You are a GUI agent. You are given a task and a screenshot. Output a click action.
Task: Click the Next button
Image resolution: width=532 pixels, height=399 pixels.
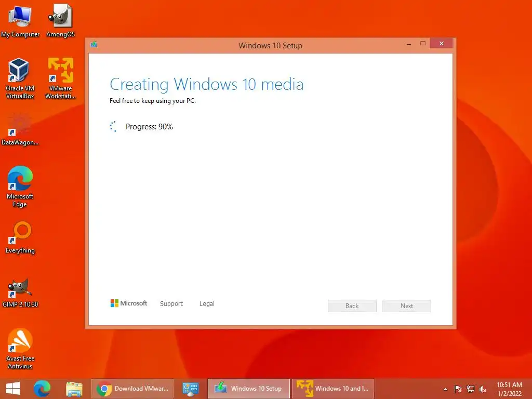point(406,305)
